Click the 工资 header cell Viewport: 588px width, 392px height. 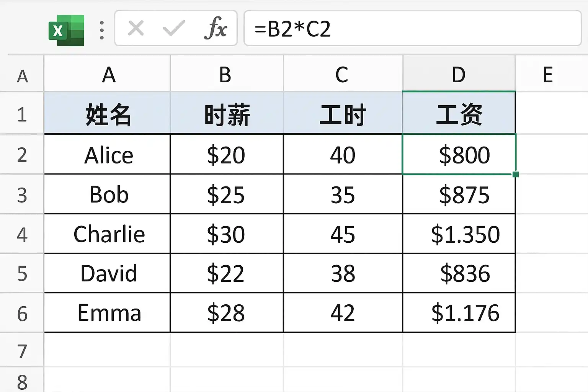pyautogui.click(x=459, y=114)
